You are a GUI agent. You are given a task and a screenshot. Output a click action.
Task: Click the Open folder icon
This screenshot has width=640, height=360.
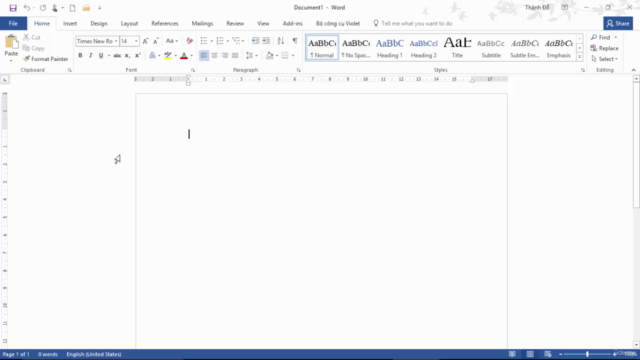86,8
